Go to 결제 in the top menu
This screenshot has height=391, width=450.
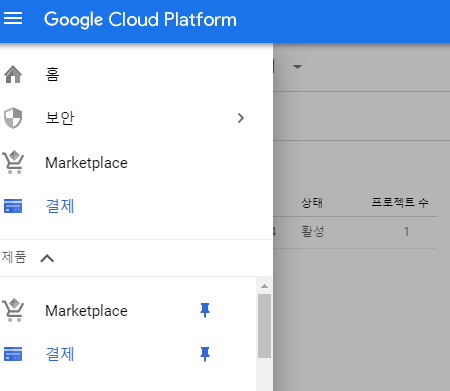(x=60, y=206)
